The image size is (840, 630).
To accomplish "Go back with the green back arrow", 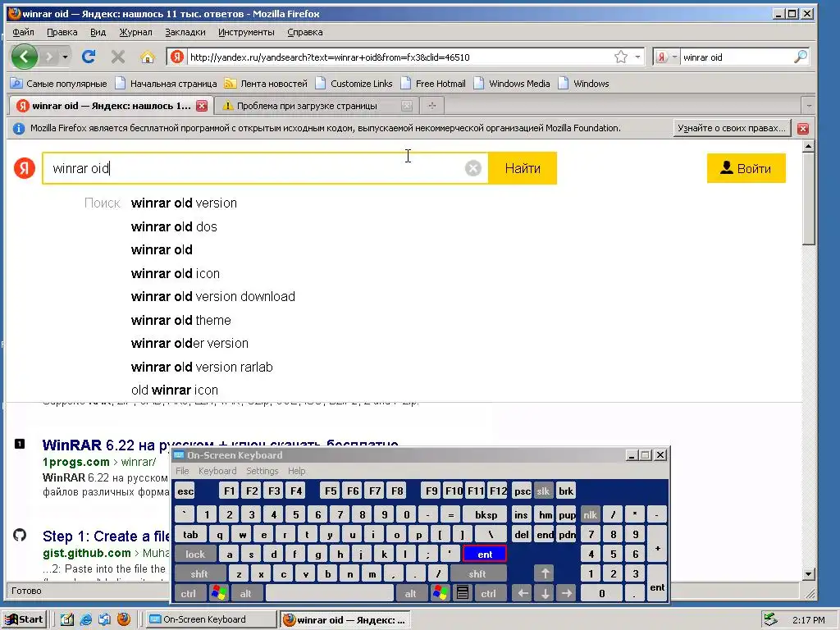I will click(x=25, y=57).
